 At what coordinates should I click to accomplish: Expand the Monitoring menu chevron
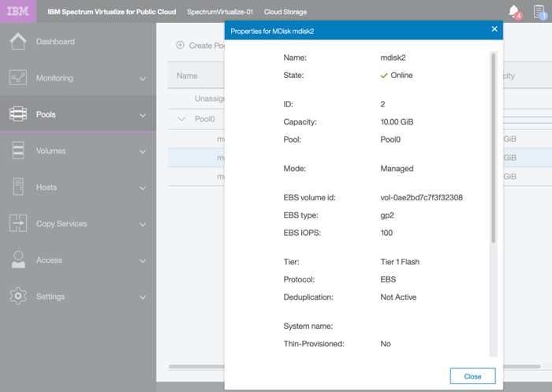point(143,79)
